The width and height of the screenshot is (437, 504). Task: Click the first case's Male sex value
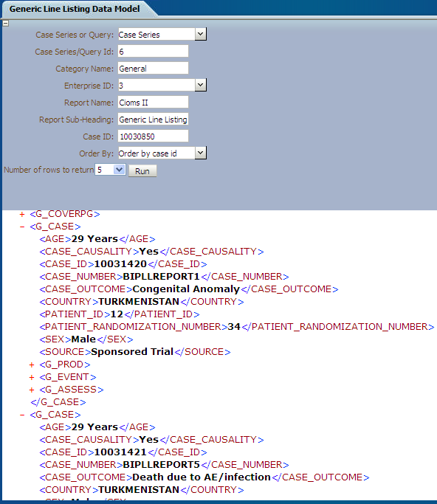click(83, 339)
